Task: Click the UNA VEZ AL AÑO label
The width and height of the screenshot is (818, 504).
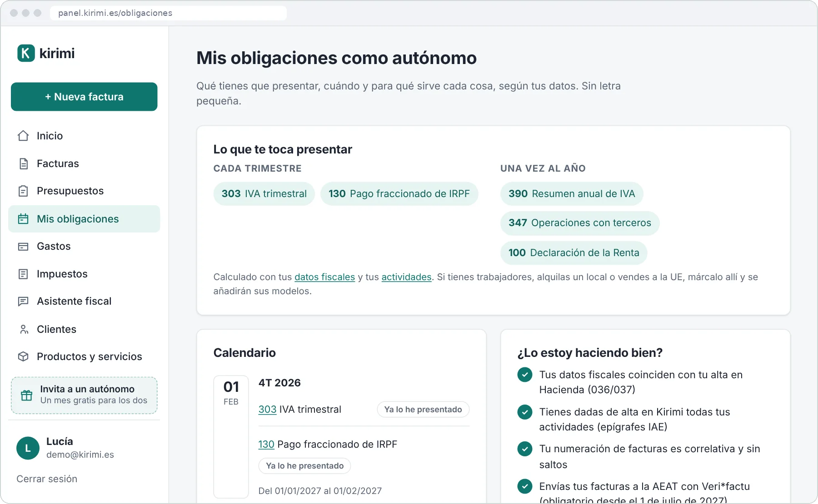Action: click(x=543, y=168)
